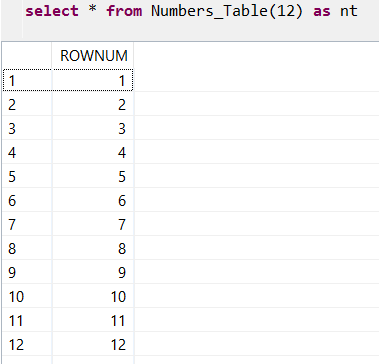379x364 pixels.
Task: Click the Numbers_Table(12) function name in query
Action: pyautogui.click(x=227, y=11)
